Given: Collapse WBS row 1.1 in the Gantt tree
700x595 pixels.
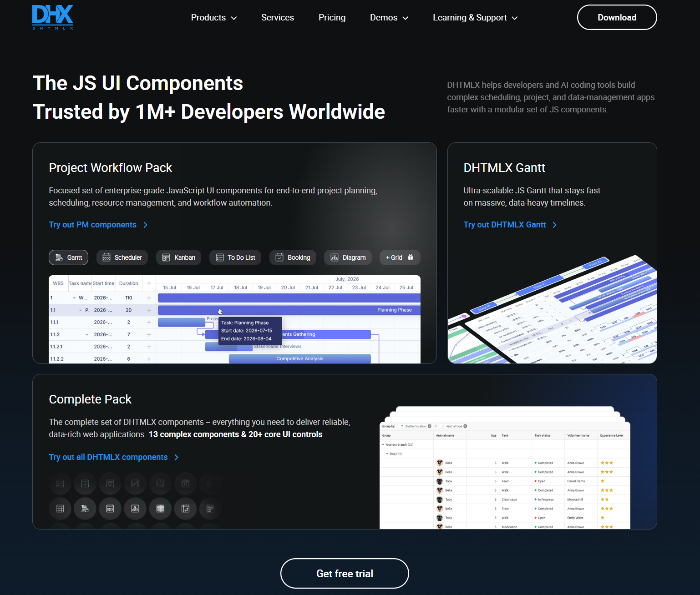Looking at the screenshot, I should click(x=81, y=310).
